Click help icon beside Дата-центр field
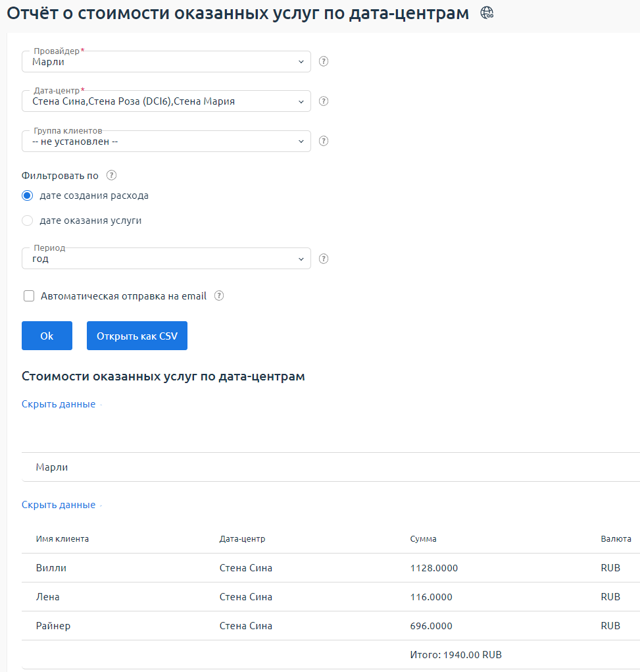640x672 pixels. (323, 101)
